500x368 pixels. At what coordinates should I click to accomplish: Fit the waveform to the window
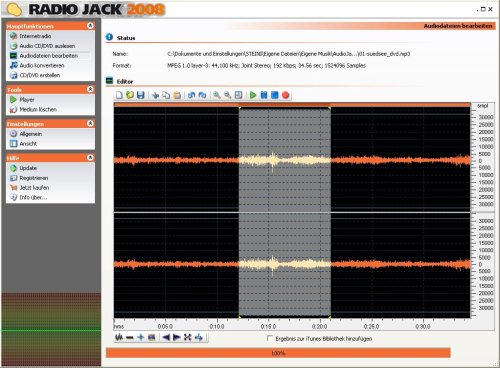pyautogui.click(x=238, y=95)
